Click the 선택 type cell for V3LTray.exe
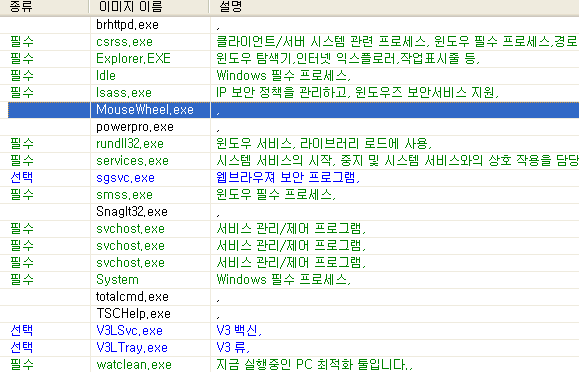579x372 pixels. 22,348
